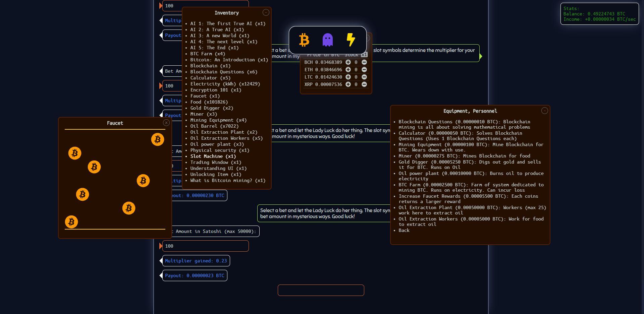Focus the empty input field at bottom

pos(321,290)
